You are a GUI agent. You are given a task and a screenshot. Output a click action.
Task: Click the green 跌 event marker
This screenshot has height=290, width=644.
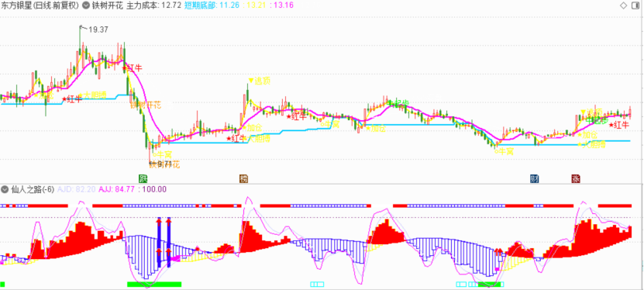click(x=143, y=178)
